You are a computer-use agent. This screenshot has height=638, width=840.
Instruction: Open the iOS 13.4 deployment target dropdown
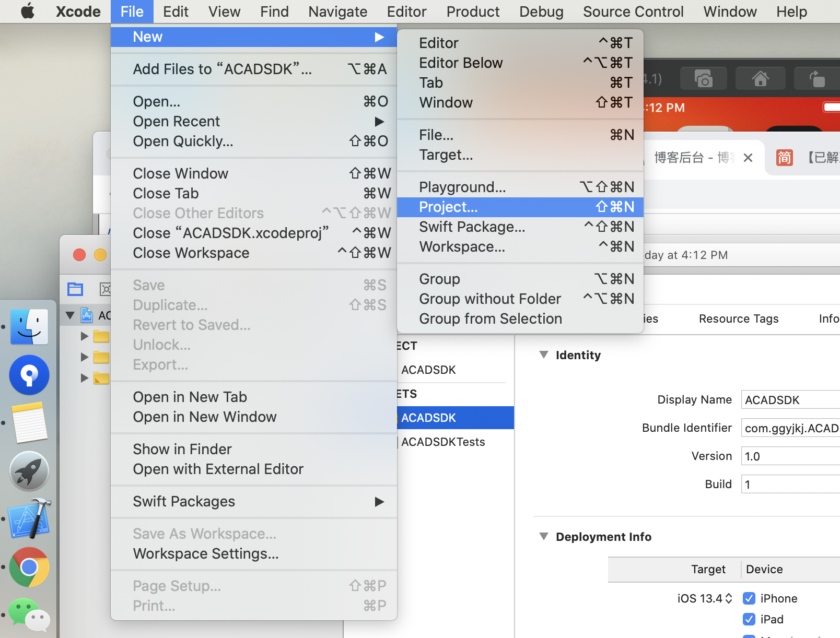click(x=705, y=598)
